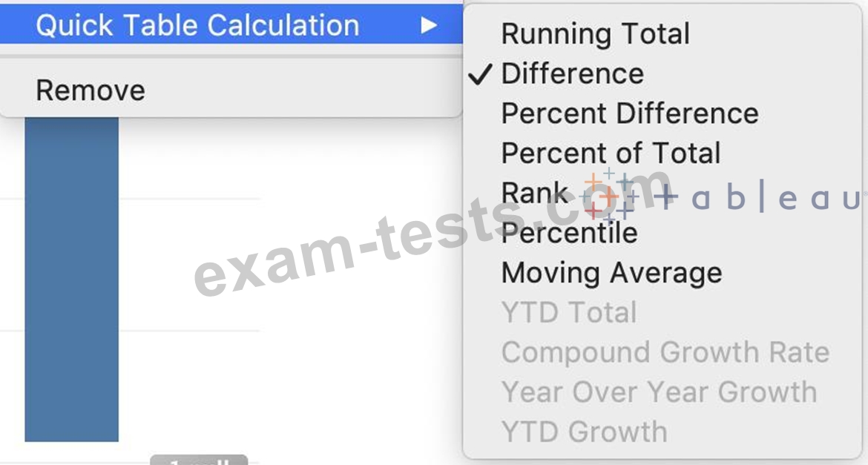Click the disabled YTD Total entry
The height and width of the screenshot is (465, 868).
(x=569, y=312)
